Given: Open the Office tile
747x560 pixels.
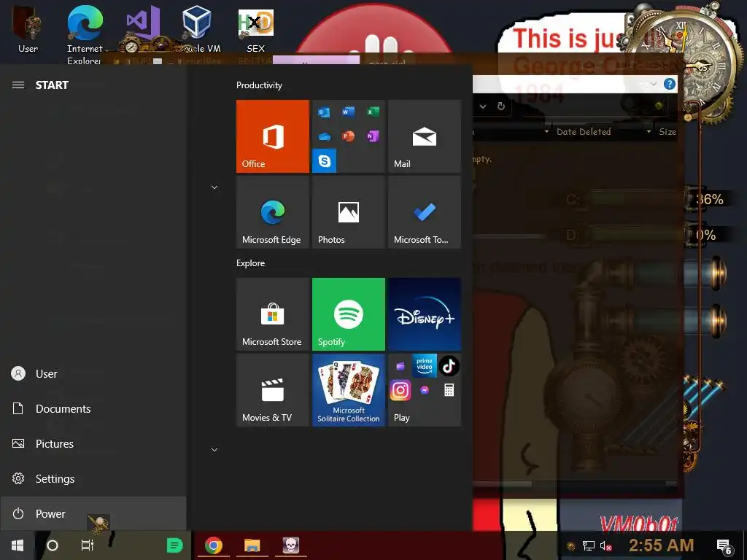Looking at the screenshot, I should (x=273, y=136).
